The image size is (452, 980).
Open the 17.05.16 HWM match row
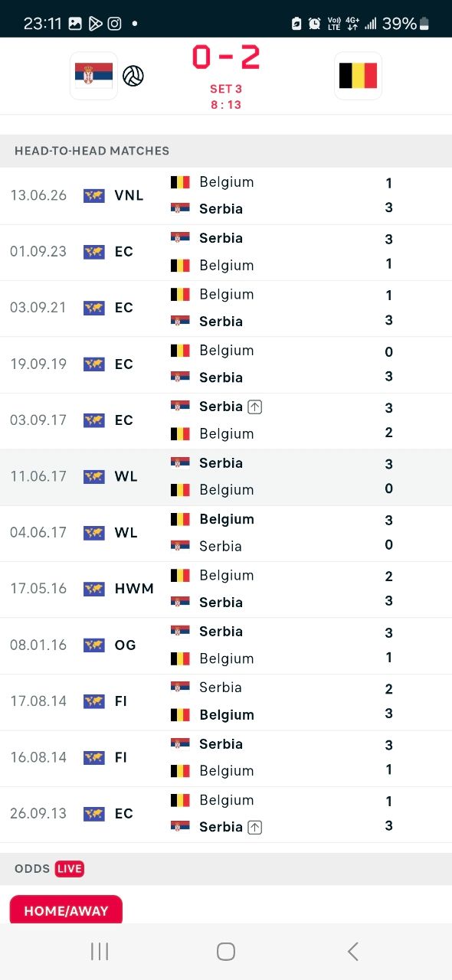tap(226, 590)
